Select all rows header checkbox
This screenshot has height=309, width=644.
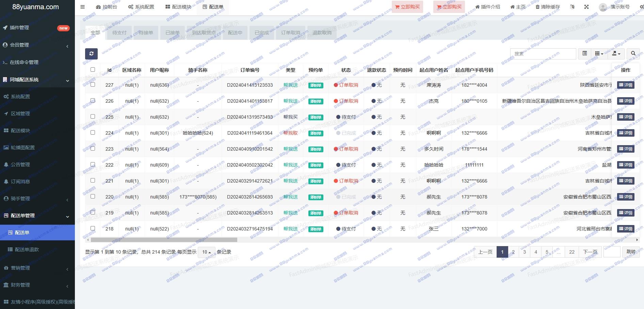(x=93, y=70)
